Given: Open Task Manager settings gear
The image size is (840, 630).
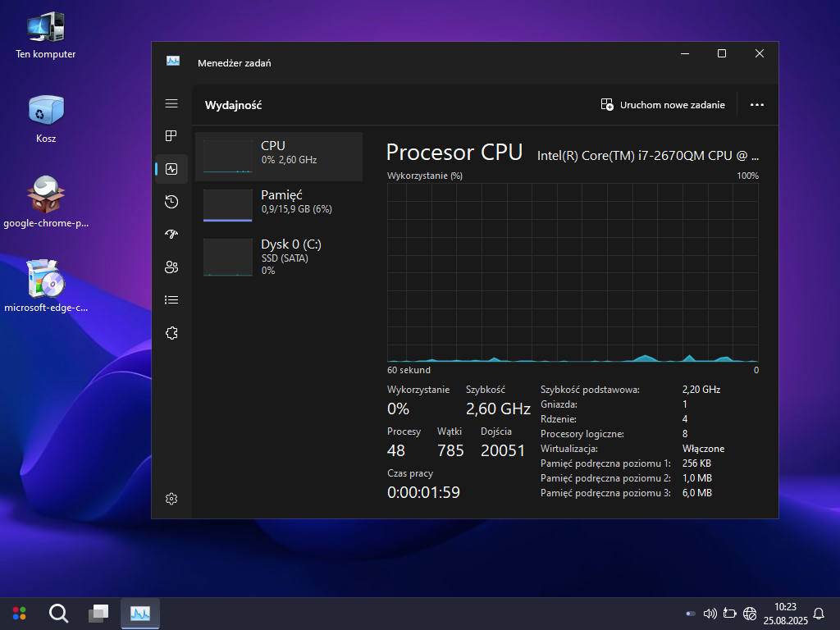Looking at the screenshot, I should pos(171,499).
